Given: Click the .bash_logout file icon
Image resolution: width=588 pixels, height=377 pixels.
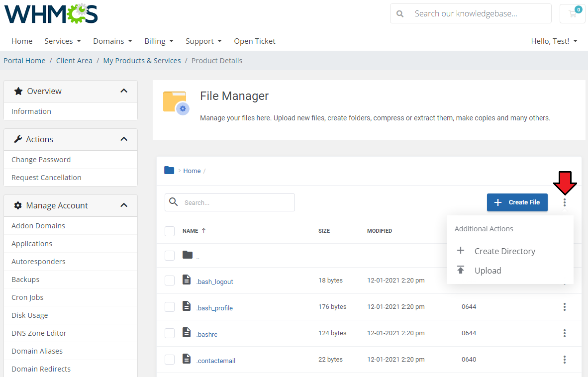Looking at the screenshot, I should [x=187, y=280].
